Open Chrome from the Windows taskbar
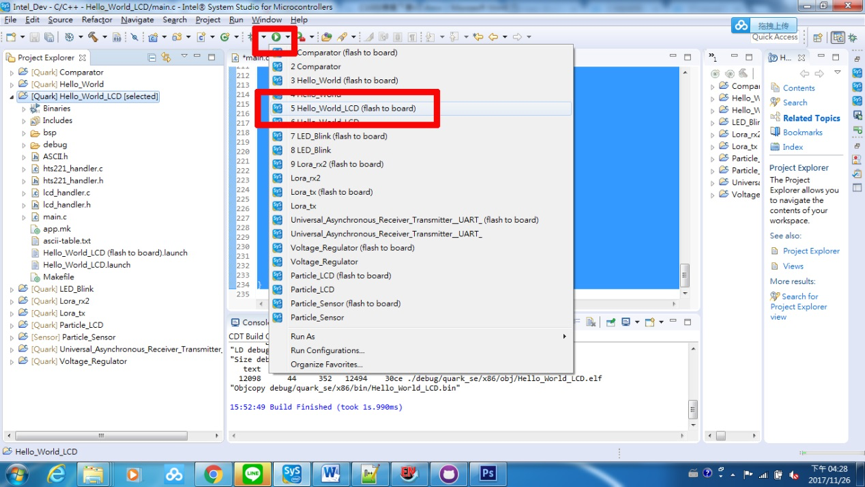865x487 pixels. [213, 473]
